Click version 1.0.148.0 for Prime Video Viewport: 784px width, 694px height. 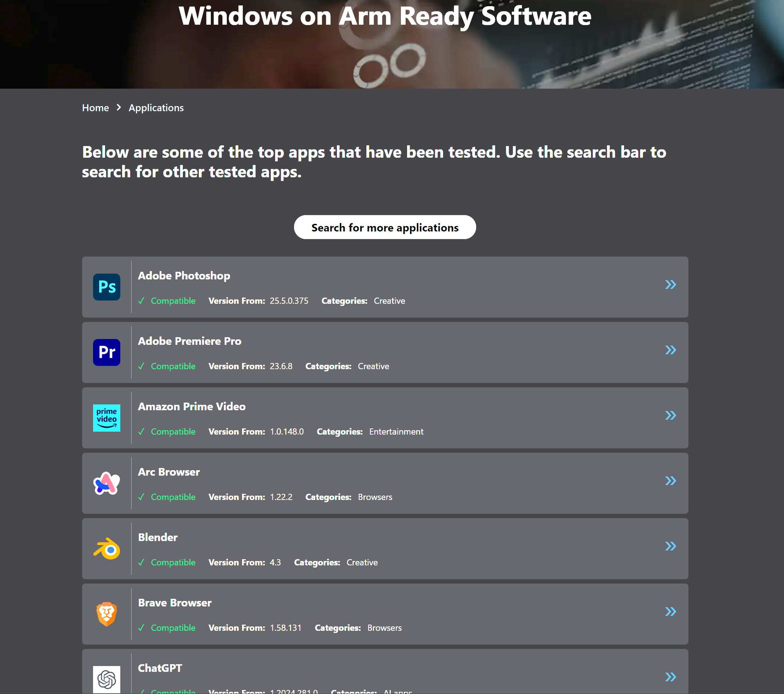(x=286, y=432)
